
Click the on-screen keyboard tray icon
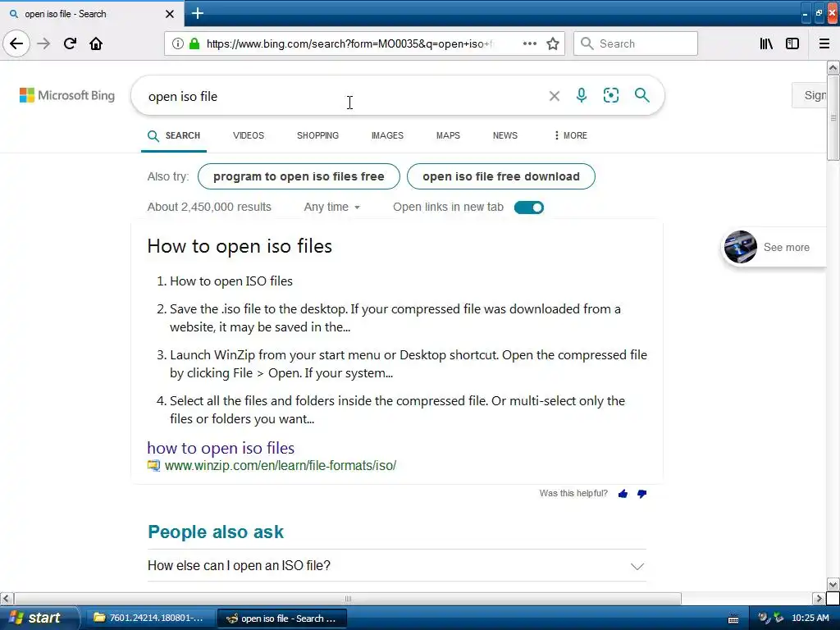(733, 619)
